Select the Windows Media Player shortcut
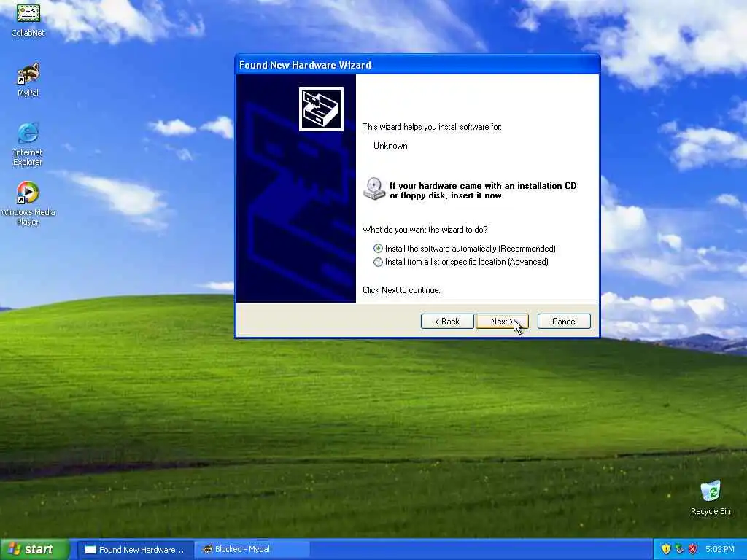This screenshot has height=560, width=747. (28, 204)
